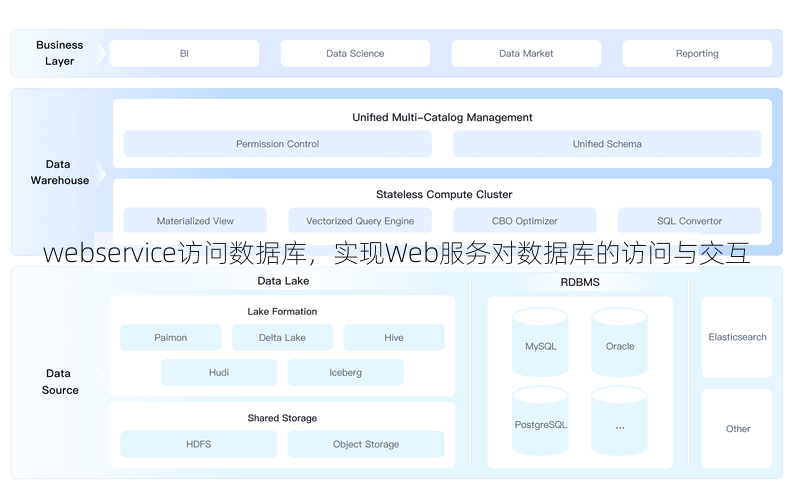Select the CBO Optimizer box

525,221
